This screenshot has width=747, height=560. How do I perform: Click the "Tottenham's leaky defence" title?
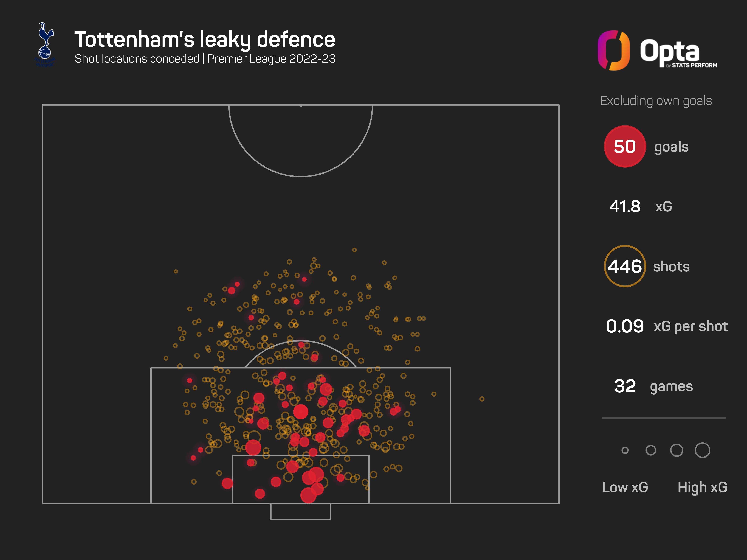click(x=205, y=40)
